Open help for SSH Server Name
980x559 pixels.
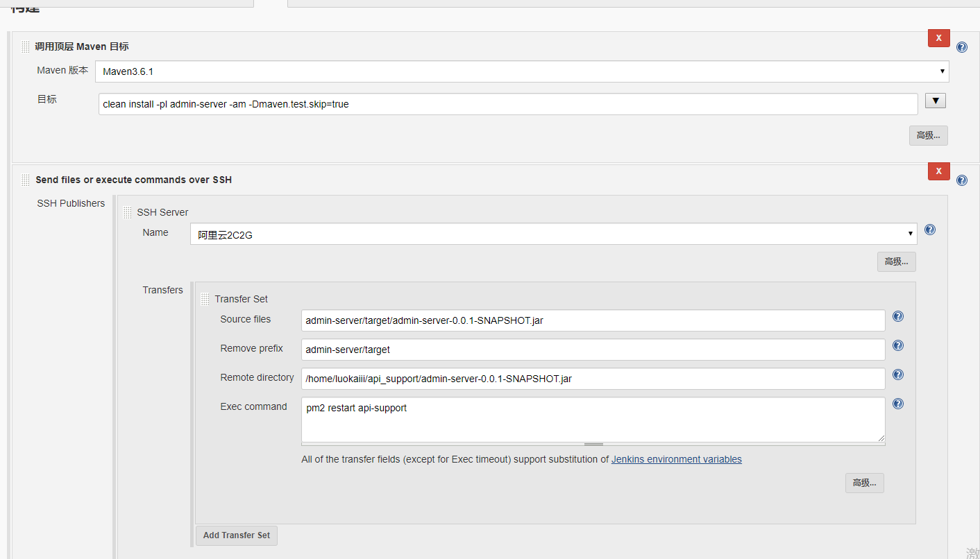click(930, 230)
